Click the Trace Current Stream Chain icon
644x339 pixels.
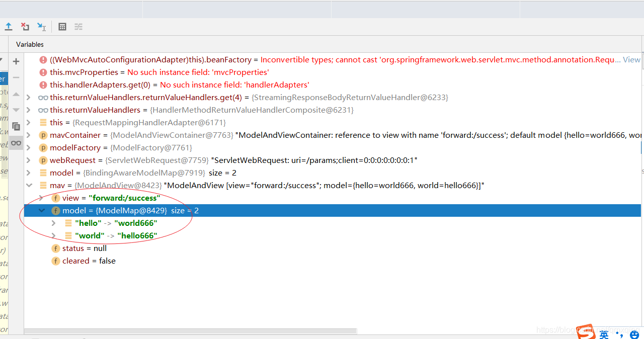click(x=78, y=27)
